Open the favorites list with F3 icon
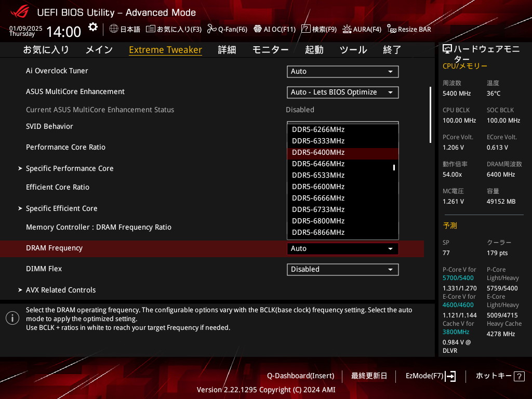The width and height of the screenshot is (532, 399). (x=151, y=29)
